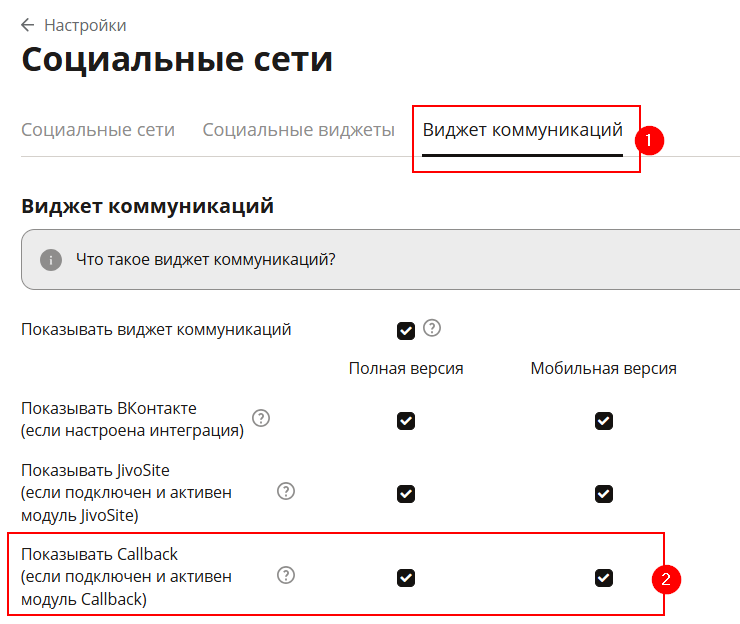
Task: Open help icon next to 'Показывать виджет коммуникаций'
Action: point(432,328)
